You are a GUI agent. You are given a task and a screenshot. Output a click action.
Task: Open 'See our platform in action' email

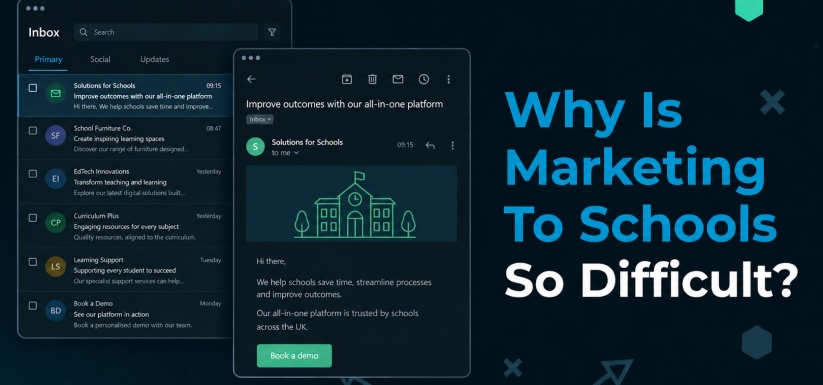[x=126, y=314]
